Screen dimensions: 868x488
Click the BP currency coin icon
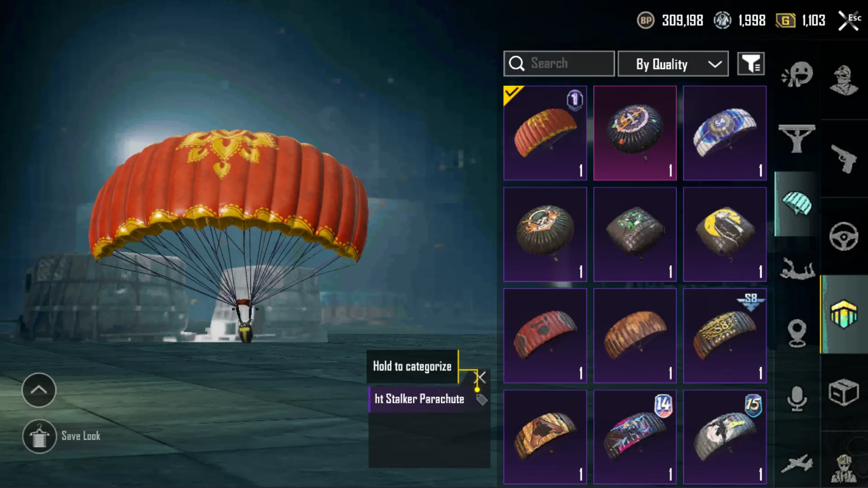pos(646,20)
